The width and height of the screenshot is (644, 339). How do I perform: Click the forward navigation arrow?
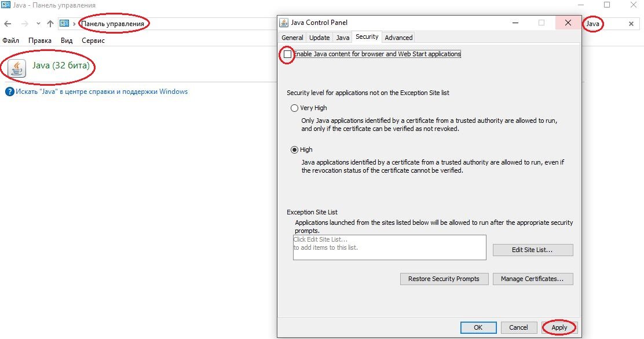(x=25, y=24)
